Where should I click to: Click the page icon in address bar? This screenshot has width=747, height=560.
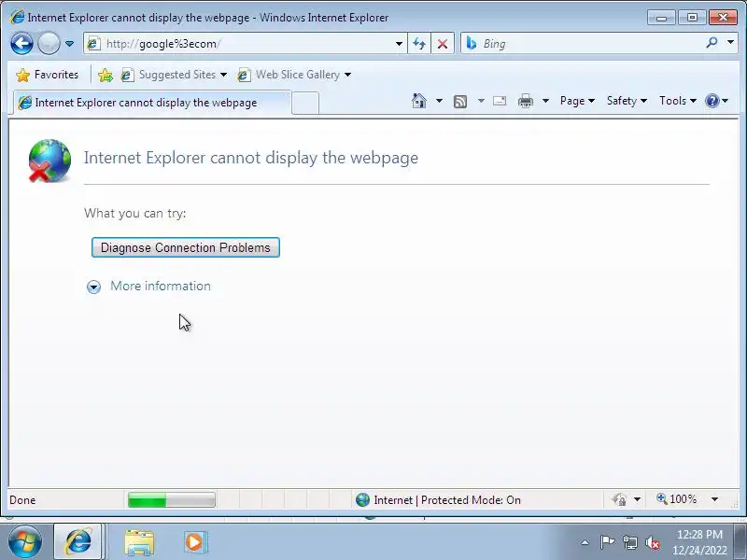93,44
